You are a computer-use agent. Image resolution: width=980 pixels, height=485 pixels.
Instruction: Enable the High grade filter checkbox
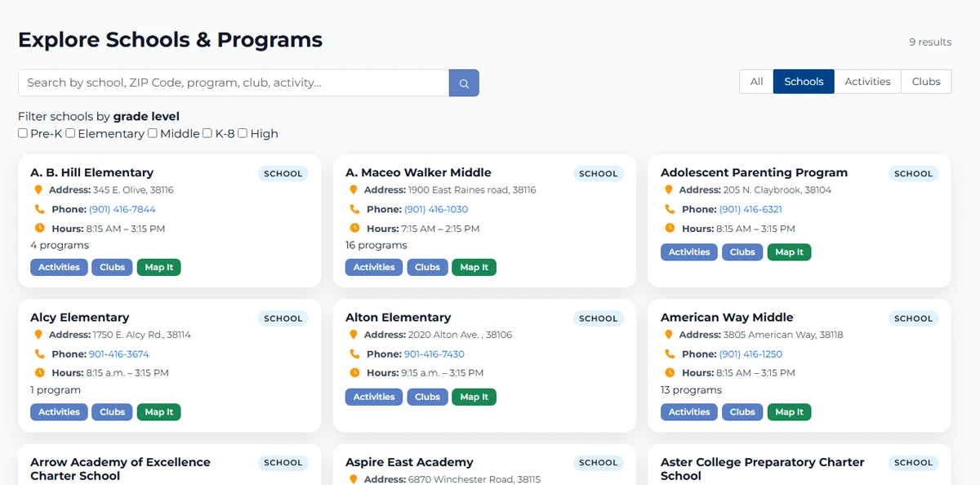tap(242, 132)
